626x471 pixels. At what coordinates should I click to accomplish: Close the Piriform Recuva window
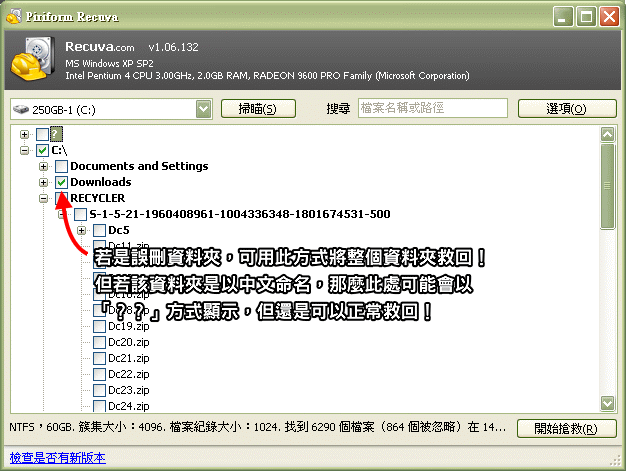click(609, 17)
